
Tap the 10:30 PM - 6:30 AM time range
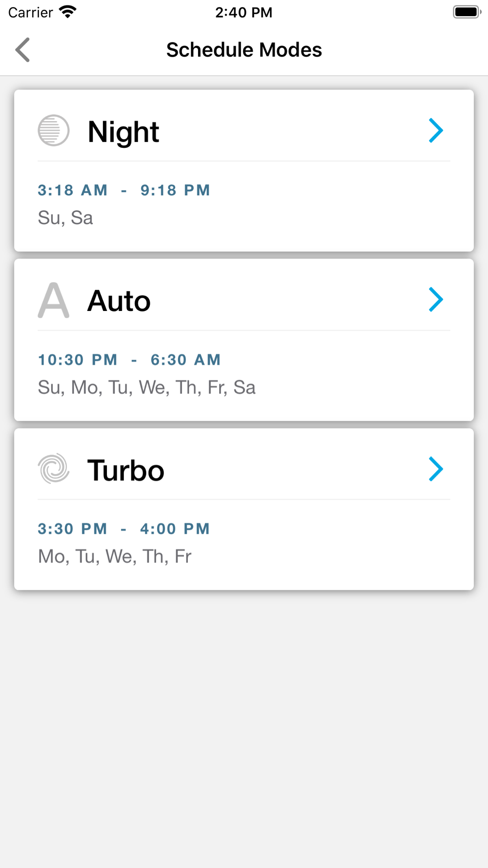(129, 360)
